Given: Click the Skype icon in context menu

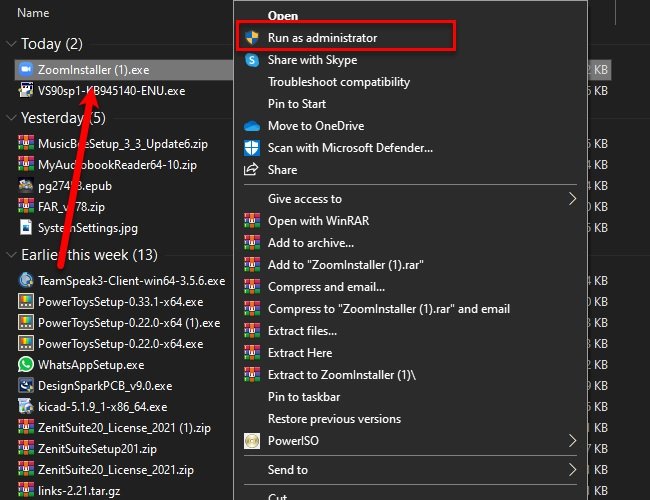Looking at the screenshot, I should click(252, 60).
